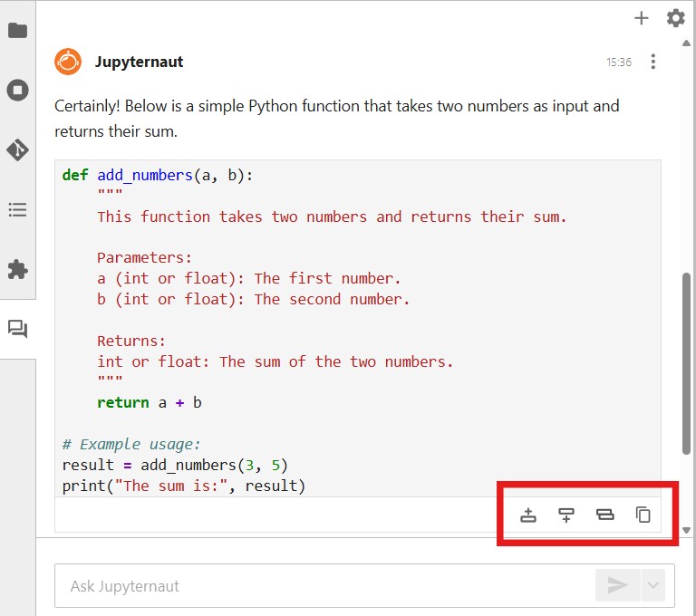Open the message three-dot options menu
Screen dimensions: 696x616
point(653,63)
